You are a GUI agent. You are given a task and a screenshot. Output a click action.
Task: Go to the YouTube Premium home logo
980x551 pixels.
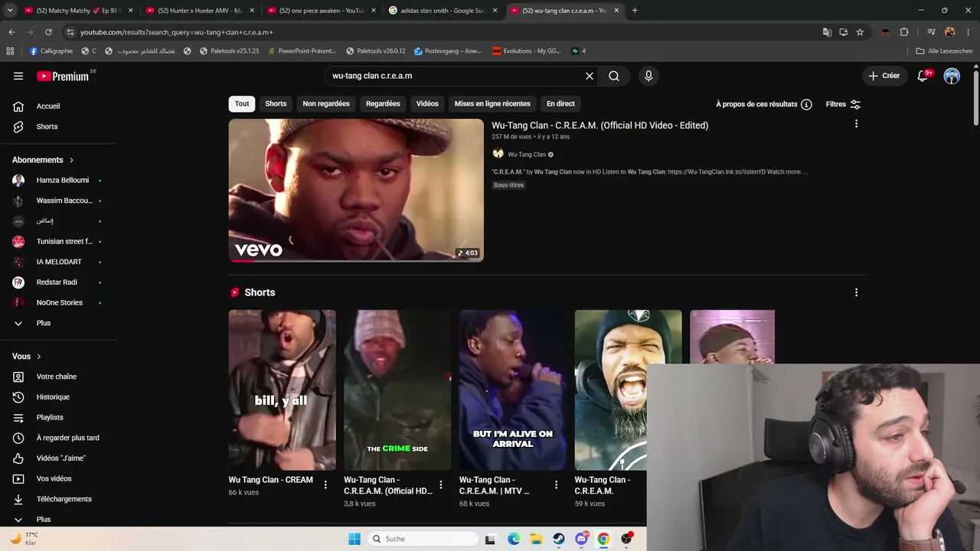coord(63,76)
